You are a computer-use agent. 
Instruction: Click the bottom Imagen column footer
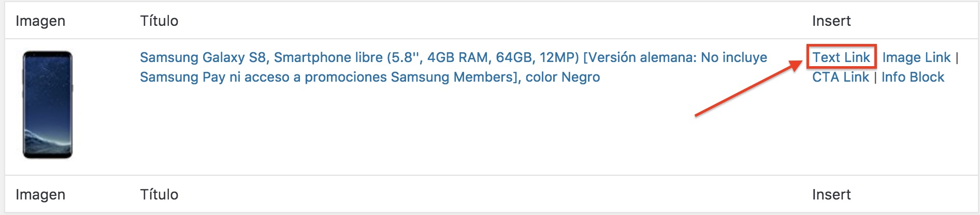pyautogui.click(x=40, y=194)
